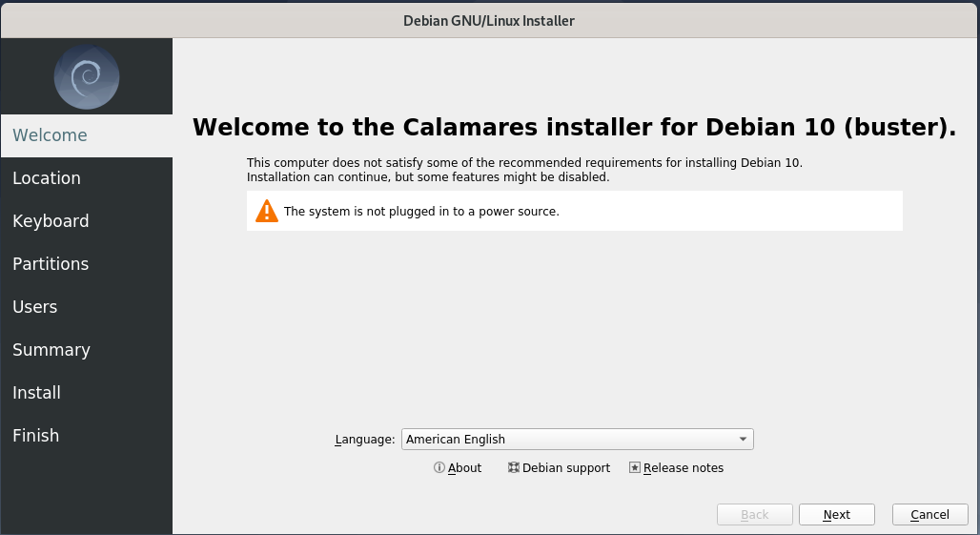
Task: Click the orange warning triangle icon
Action: click(x=267, y=211)
